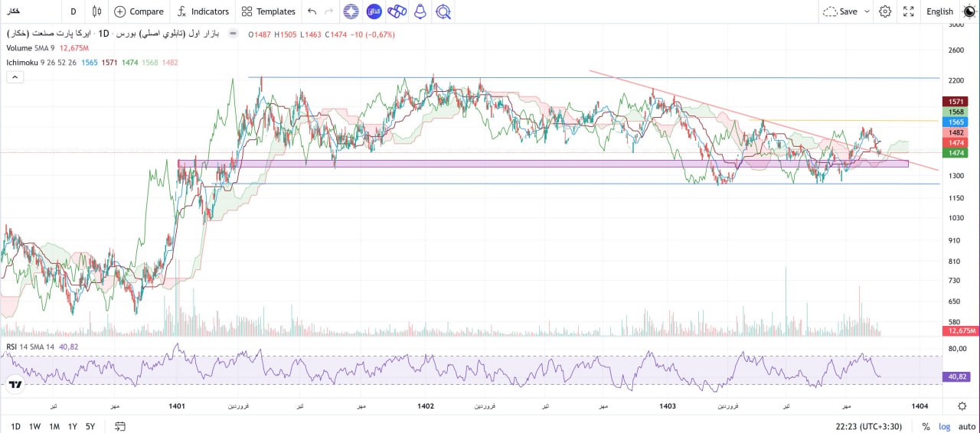Toggle the dark/light theme switch
The width and height of the screenshot is (980, 433).
[969, 11]
